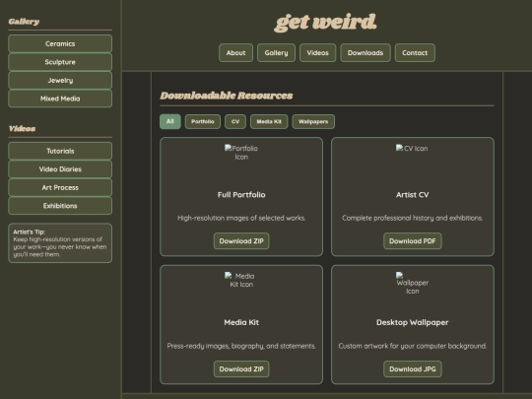The image size is (532, 399).
Task: Open the Contact page from navigation
Action: 415,53
